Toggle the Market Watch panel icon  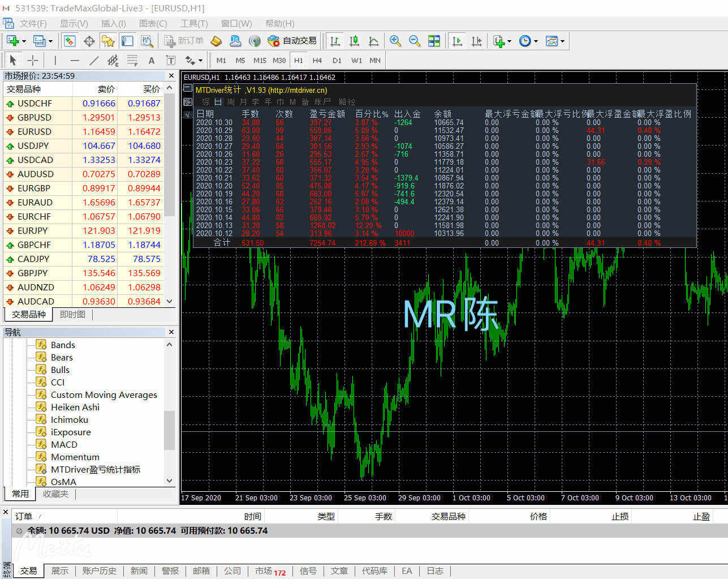coord(70,41)
